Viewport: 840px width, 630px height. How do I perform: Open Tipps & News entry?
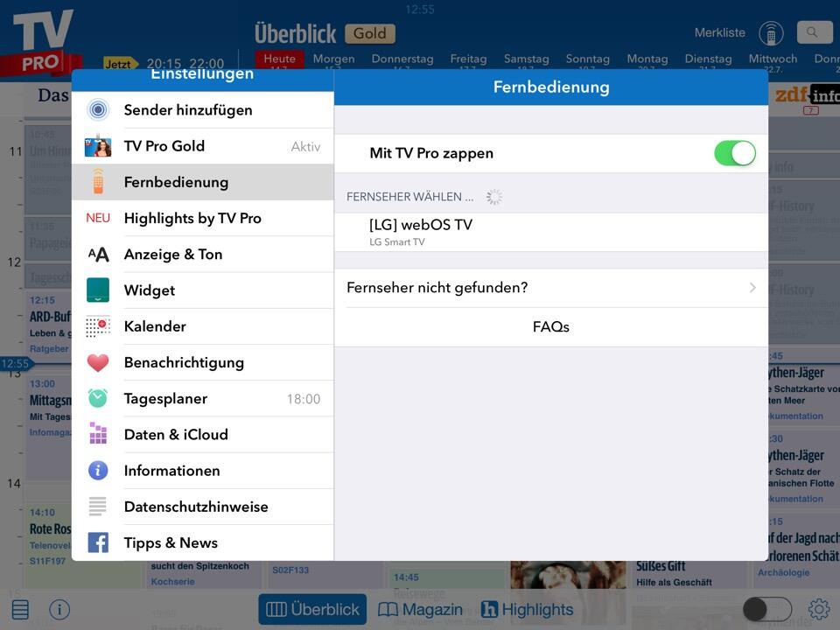pyautogui.click(x=202, y=542)
